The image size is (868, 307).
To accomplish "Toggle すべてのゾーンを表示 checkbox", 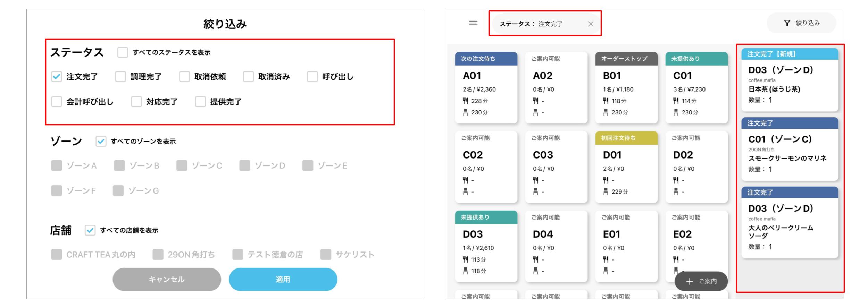I will pyautogui.click(x=101, y=142).
